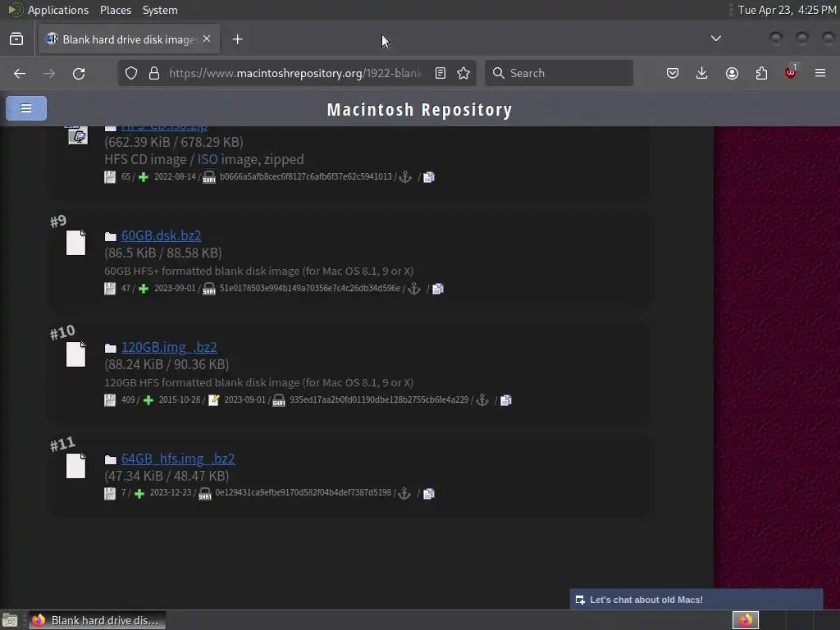Open Firefox account icon
The width and height of the screenshot is (840, 630).
coord(732,73)
